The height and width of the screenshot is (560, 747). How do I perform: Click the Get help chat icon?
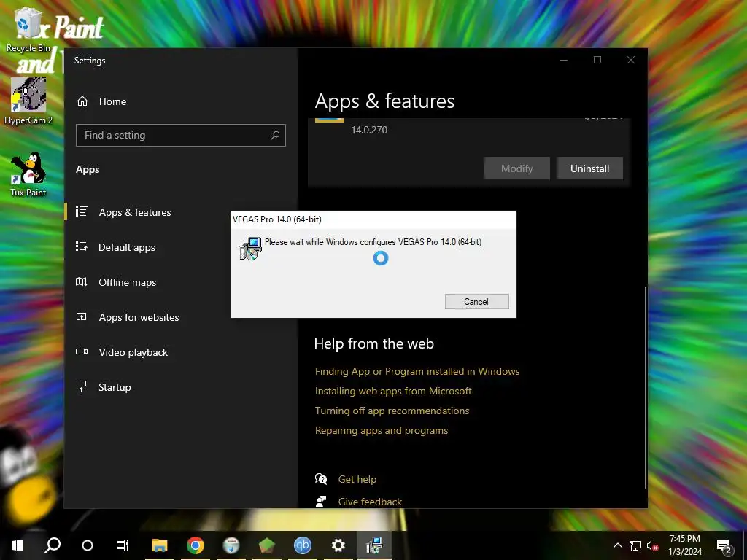click(321, 479)
